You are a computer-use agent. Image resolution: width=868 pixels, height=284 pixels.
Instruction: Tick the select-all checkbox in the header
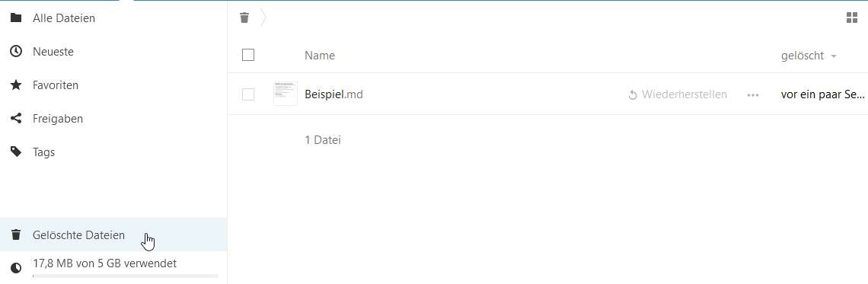[x=248, y=55]
